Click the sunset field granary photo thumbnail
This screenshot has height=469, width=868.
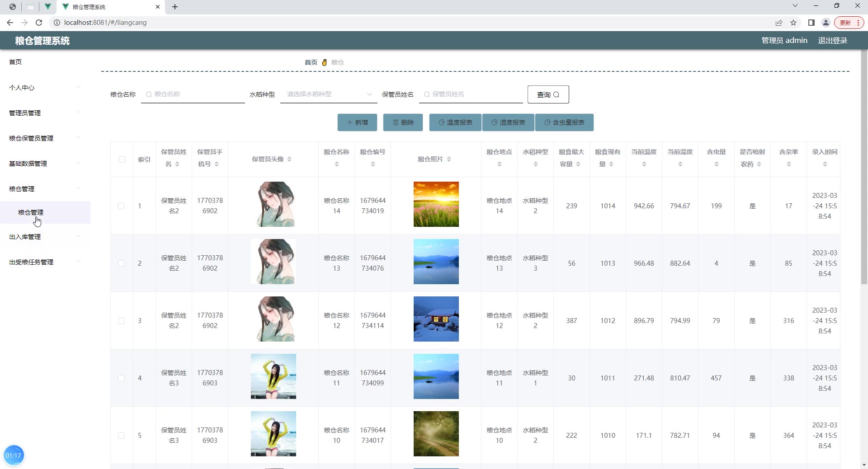[x=436, y=204]
